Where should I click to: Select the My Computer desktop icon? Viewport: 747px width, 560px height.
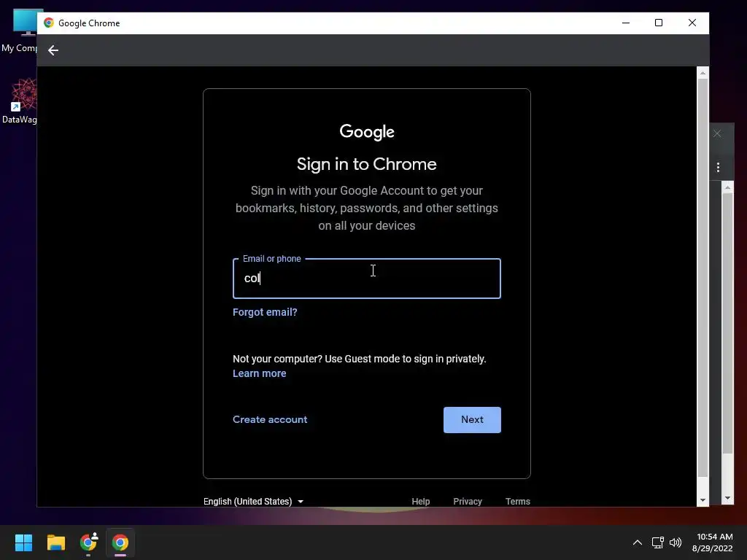20,31
